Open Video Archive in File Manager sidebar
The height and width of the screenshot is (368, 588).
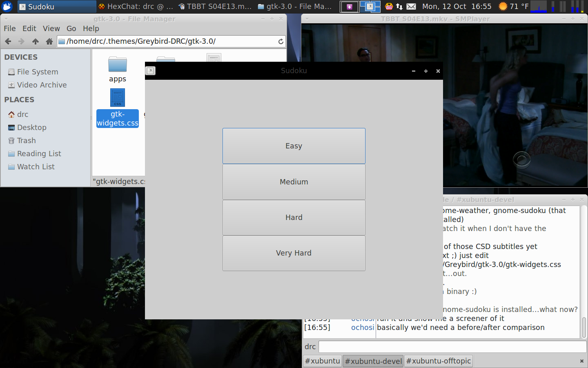37,85
